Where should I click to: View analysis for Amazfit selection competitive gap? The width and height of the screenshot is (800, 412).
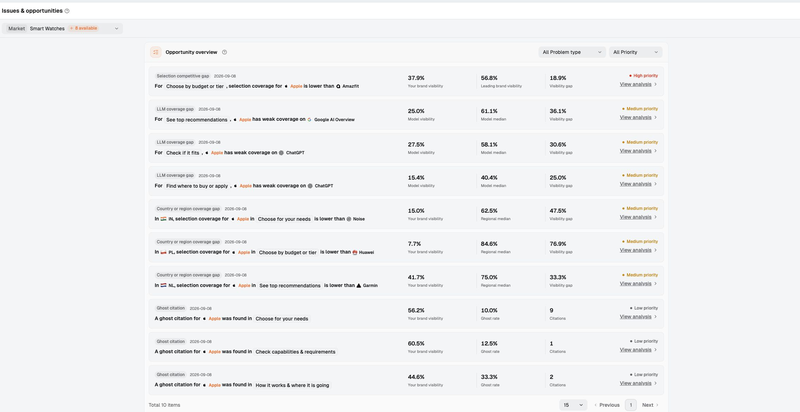tap(638, 84)
